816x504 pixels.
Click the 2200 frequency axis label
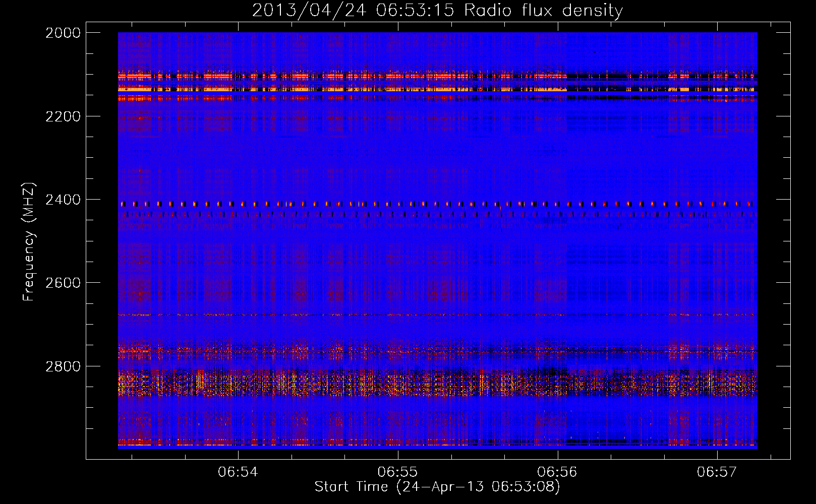tap(63, 116)
